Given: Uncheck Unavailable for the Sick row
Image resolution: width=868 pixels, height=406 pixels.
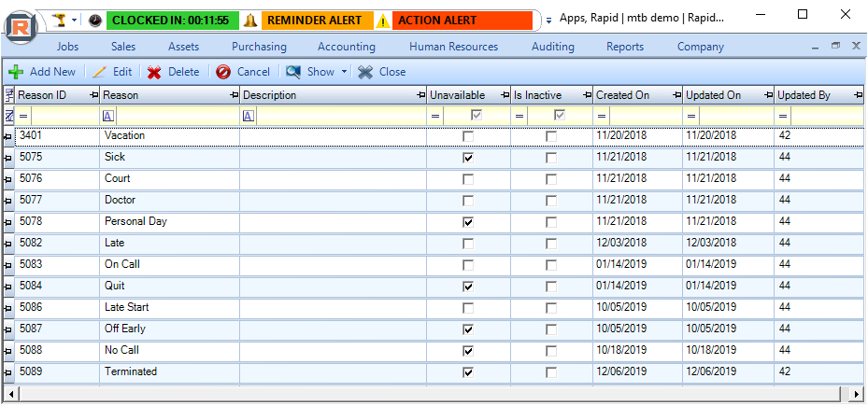Looking at the screenshot, I should pos(468,158).
